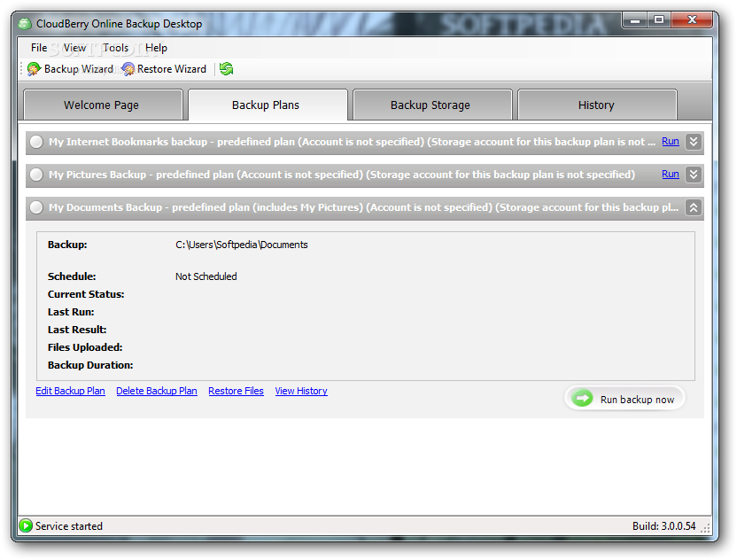
Task: Click My Documents Backup plan title
Action: click(363, 207)
